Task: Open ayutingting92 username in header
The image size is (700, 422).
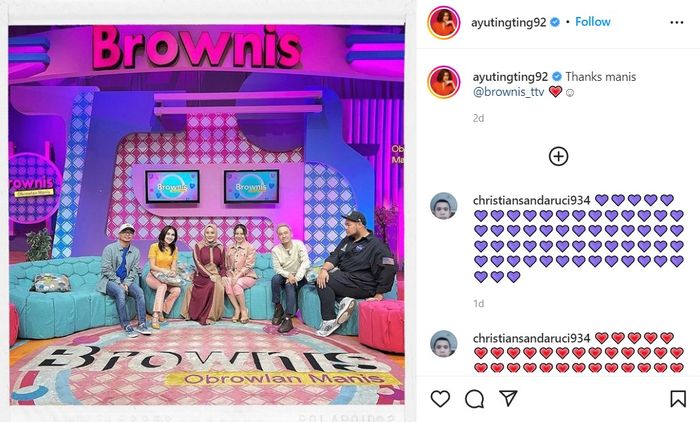Action: click(508, 22)
